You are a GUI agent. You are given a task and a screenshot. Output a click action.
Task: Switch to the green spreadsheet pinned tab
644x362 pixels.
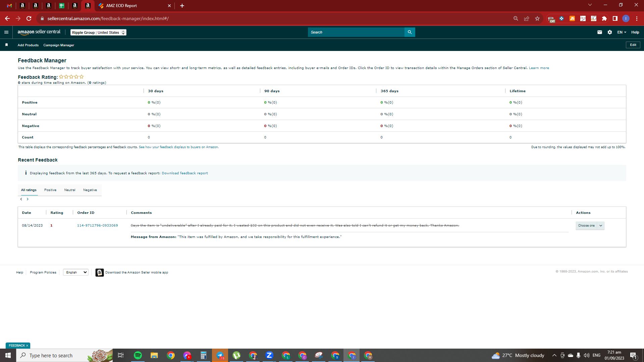coord(62,6)
